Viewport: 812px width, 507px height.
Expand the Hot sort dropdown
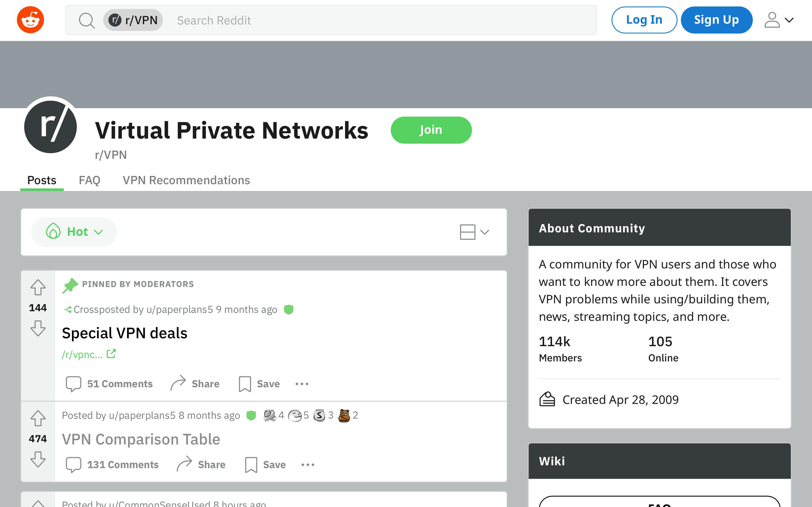coord(74,232)
